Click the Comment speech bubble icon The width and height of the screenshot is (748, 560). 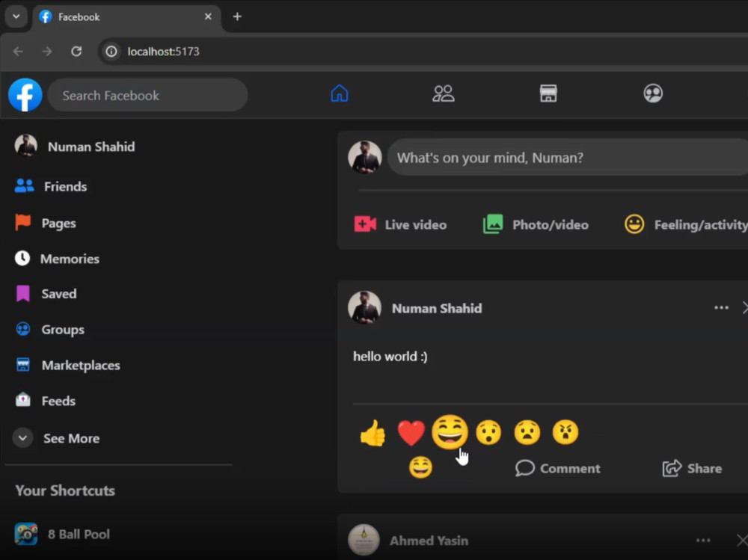coord(525,468)
